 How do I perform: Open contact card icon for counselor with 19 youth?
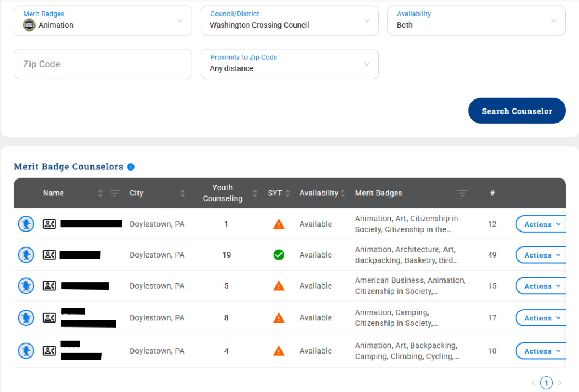click(x=50, y=255)
